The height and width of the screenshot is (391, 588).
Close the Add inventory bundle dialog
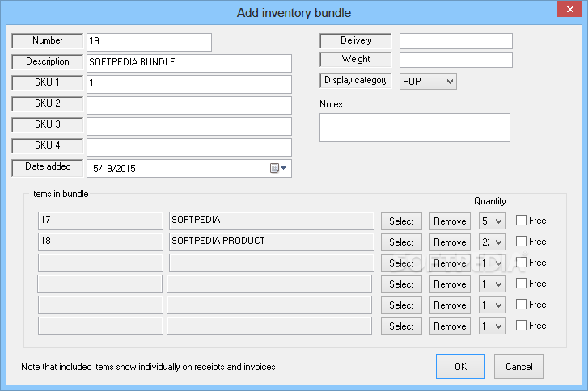click(569, 9)
